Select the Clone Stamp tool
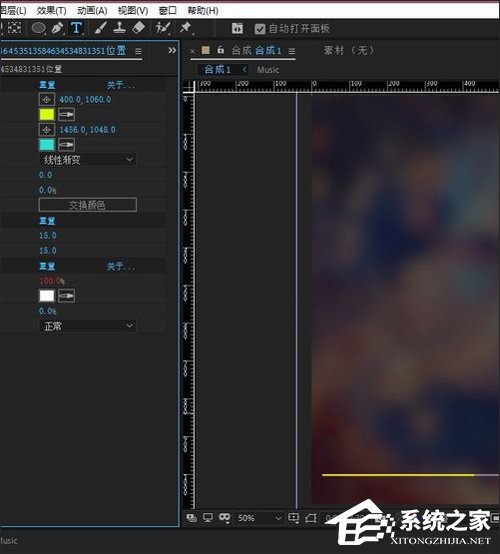 [x=119, y=28]
